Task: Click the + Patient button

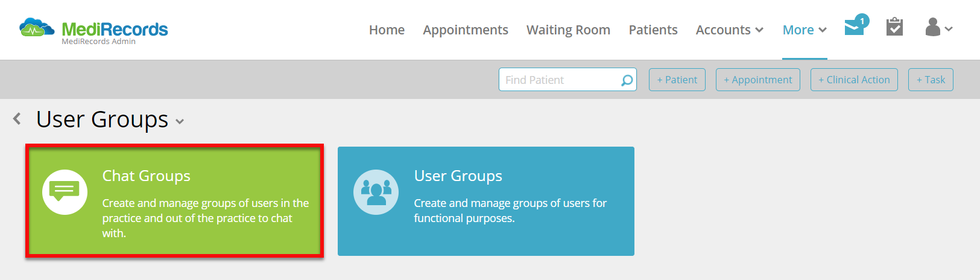Action: point(677,80)
